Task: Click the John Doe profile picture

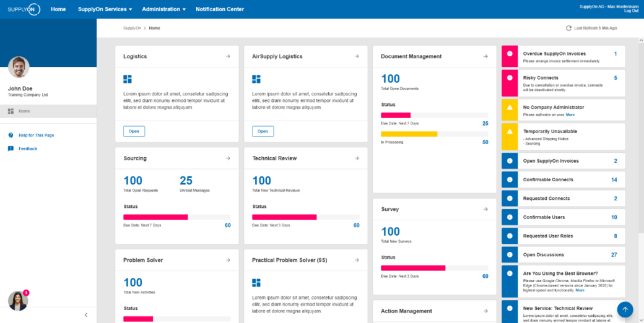Action: click(19, 67)
